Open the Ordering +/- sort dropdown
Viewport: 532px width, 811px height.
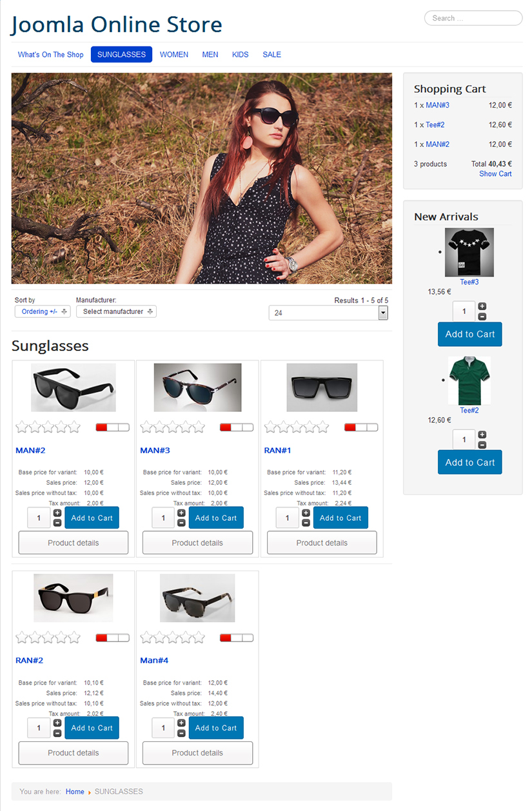pyautogui.click(x=43, y=311)
